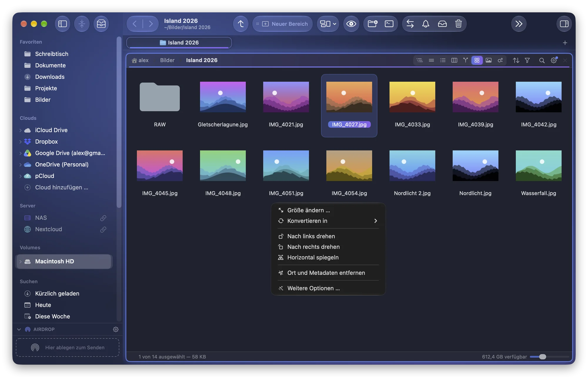Open the terminal icon in toolbar
588x377 pixels.
click(x=389, y=24)
